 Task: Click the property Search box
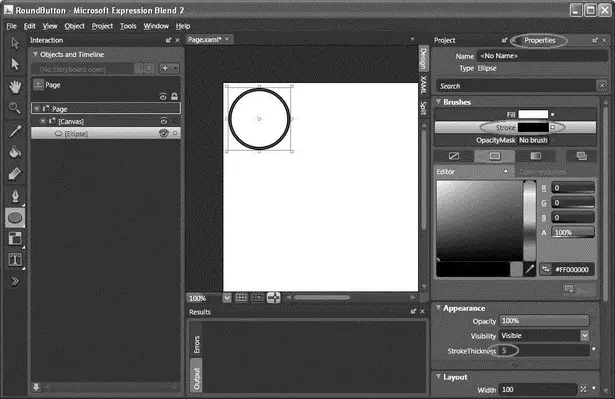pyautogui.click(x=516, y=86)
